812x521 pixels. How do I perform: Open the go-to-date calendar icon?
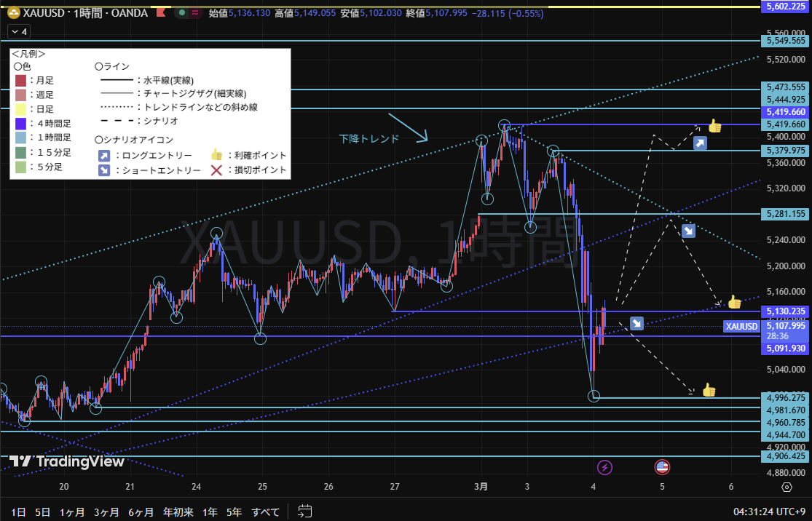304,512
